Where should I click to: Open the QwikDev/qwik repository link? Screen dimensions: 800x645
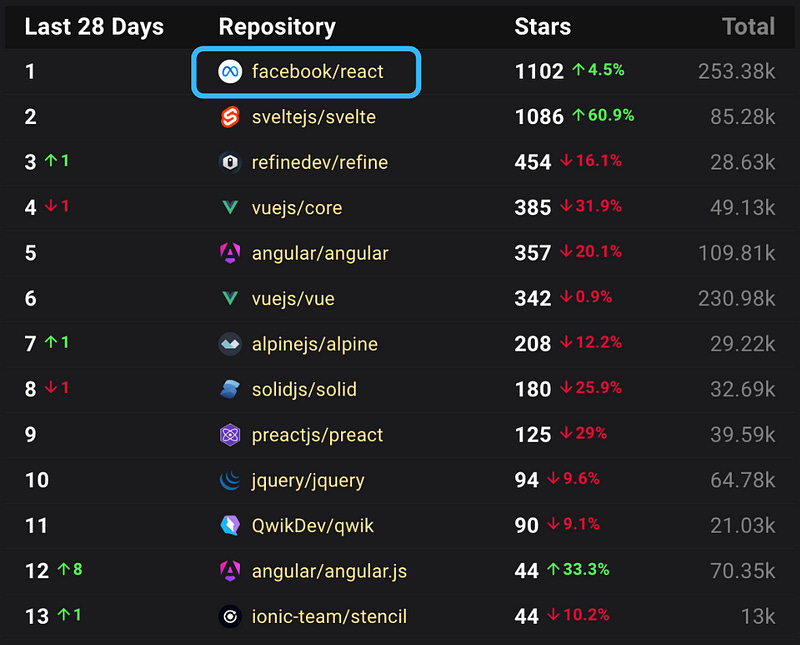[313, 526]
